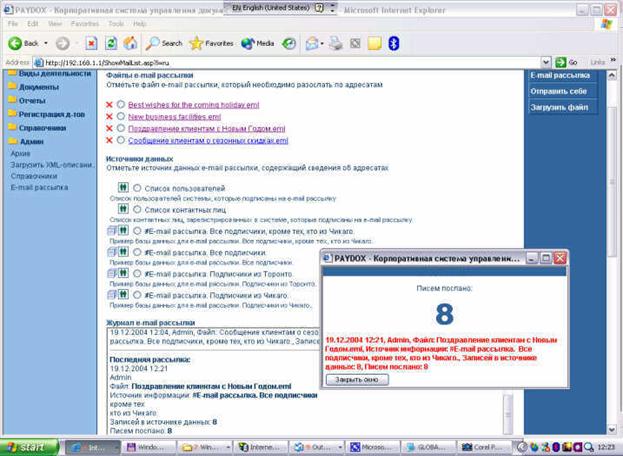Viewport: 623px width, 456px height.
Task: Click the Refresh toolbar icon
Action: click(x=111, y=43)
